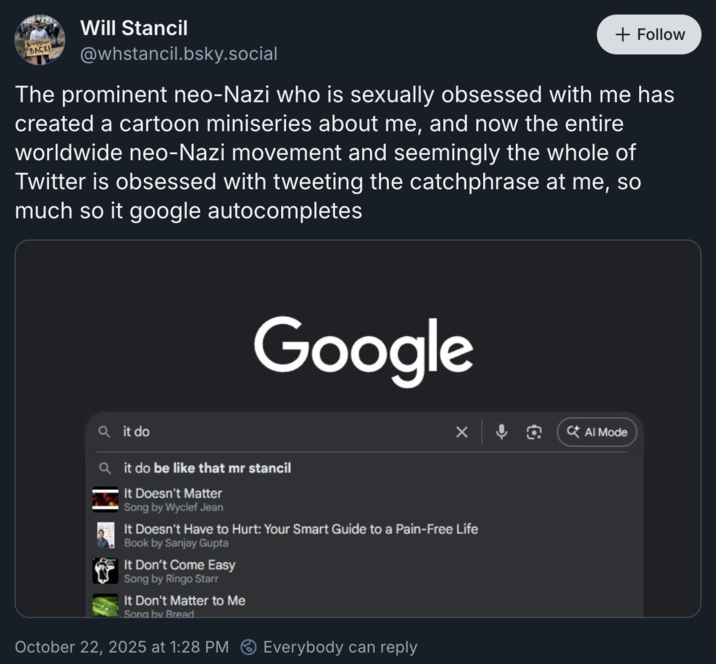The height and width of the screenshot is (664, 716).
Task: Open AI Mode in search bar
Action: click(597, 432)
